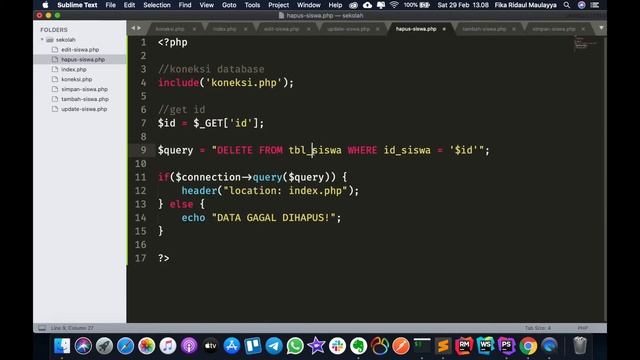Switch to the koneksi.php tab
The width and height of the screenshot is (640, 360).
tap(170, 29)
